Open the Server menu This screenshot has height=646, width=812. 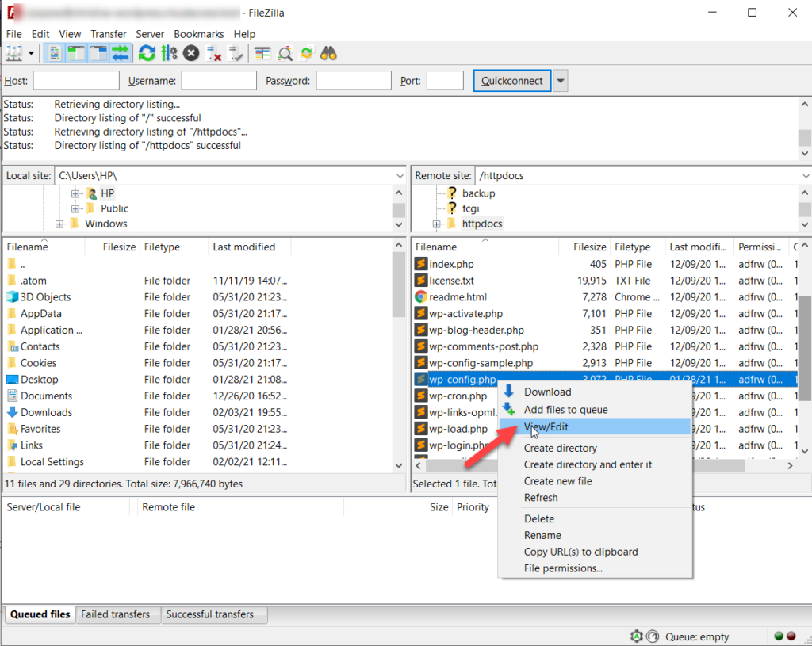click(150, 34)
